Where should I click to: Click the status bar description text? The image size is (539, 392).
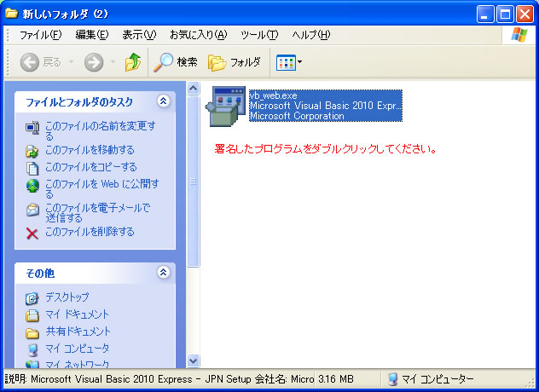pyautogui.click(x=159, y=379)
